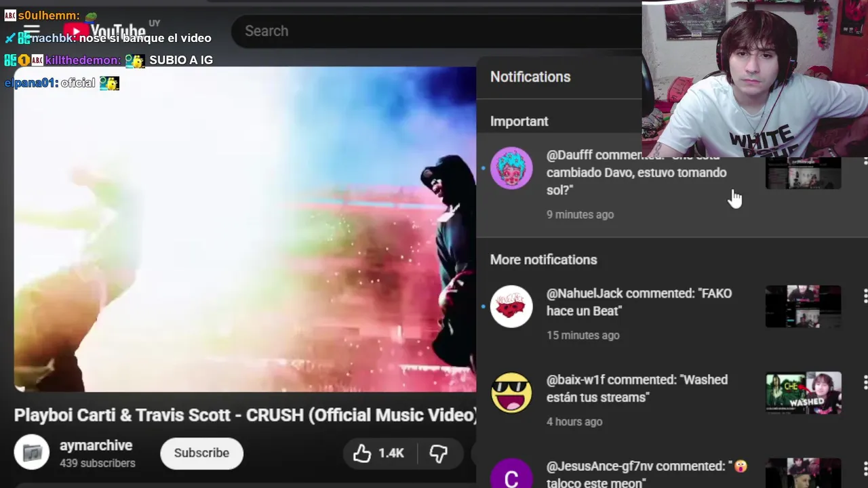Viewport: 868px width, 488px height.
Task: Click the s0ulhemm chat username
Action: pos(49,15)
